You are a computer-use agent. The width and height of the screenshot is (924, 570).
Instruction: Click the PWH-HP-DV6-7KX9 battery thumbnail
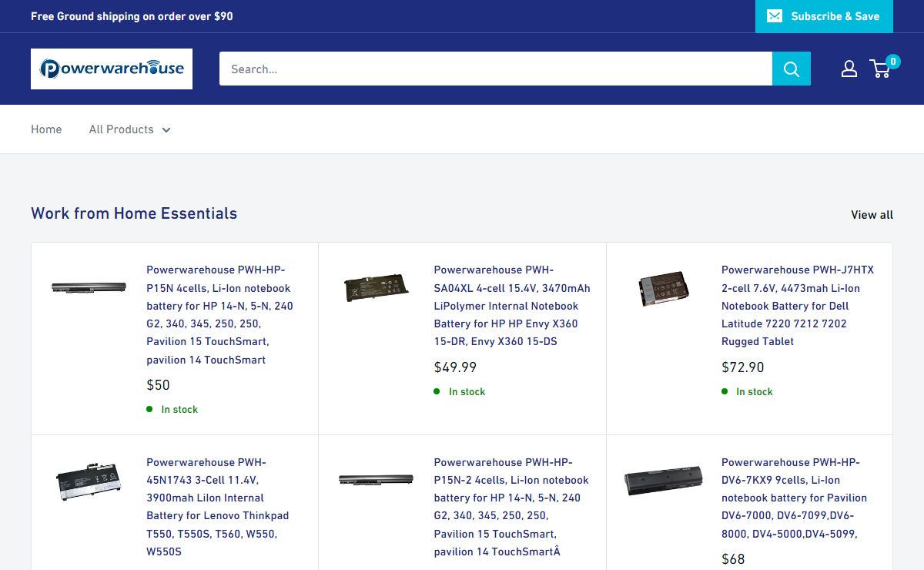coord(664,481)
